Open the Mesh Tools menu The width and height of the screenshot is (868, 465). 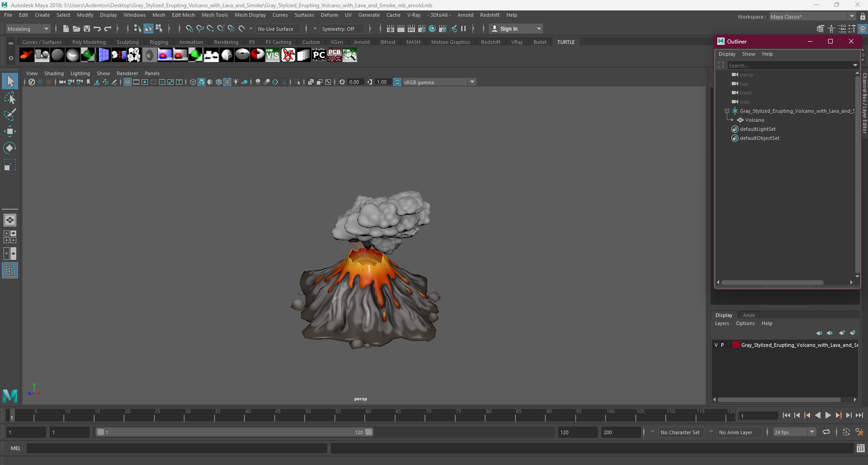[x=215, y=15]
